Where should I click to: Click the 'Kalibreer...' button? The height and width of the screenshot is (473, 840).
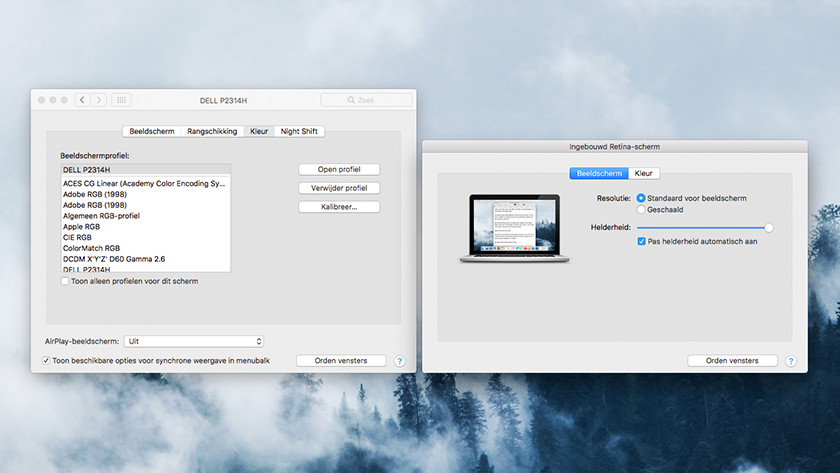339,207
